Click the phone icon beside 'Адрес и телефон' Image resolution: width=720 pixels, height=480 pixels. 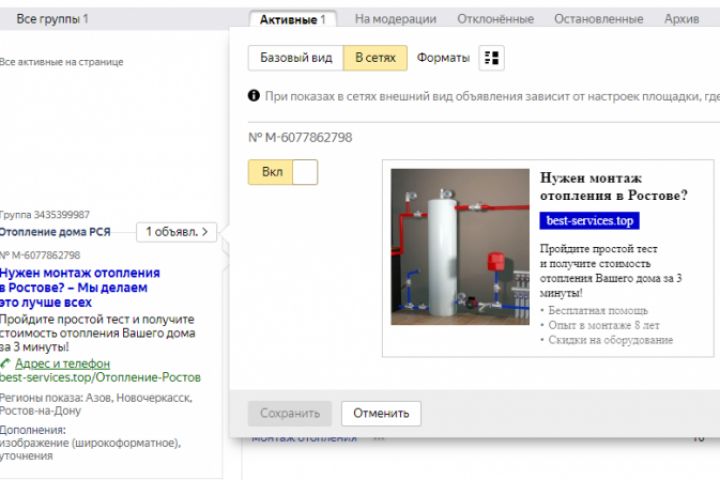[x=5, y=364]
